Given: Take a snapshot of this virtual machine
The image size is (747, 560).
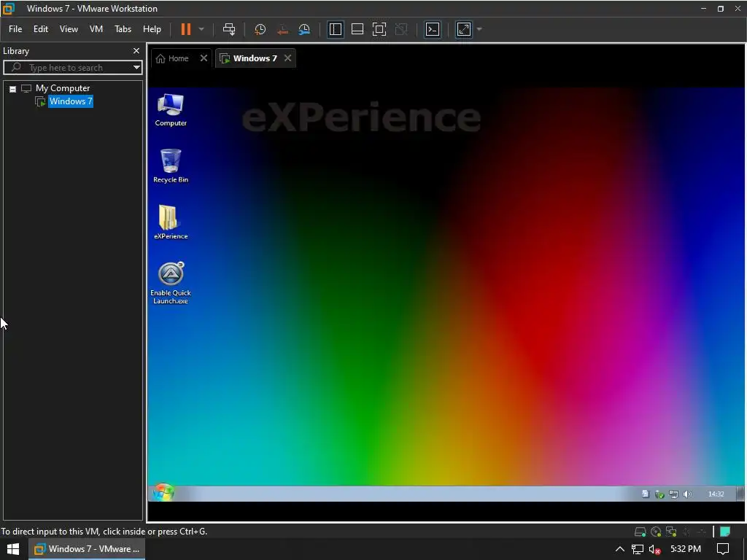Looking at the screenshot, I should pyautogui.click(x=260, y=29).
